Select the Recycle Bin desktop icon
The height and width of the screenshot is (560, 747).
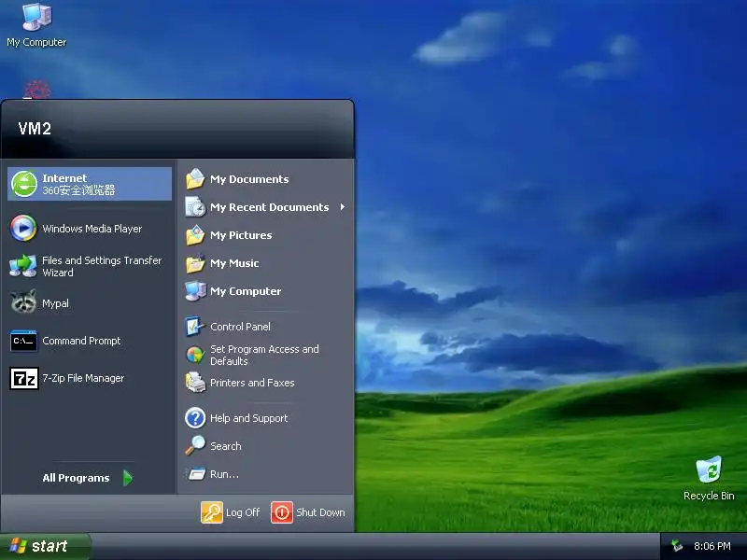[x=709, y=469]
